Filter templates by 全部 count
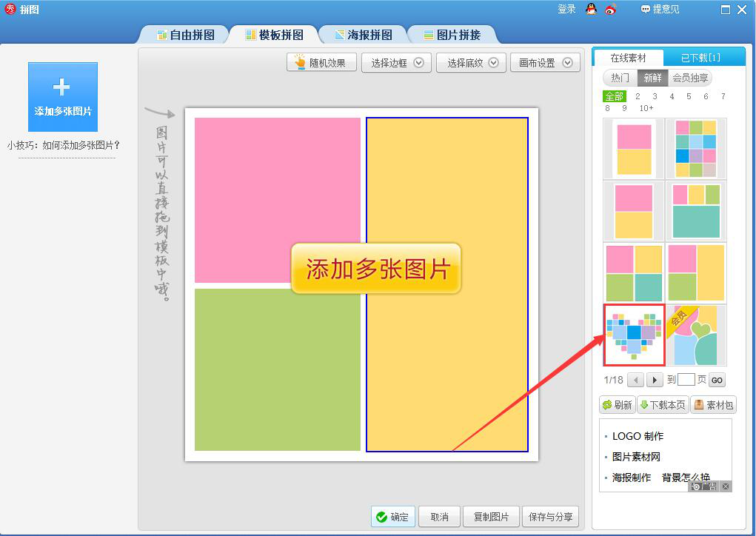The width and height of the screenshot is (756, 536). [x=615, y=96]
